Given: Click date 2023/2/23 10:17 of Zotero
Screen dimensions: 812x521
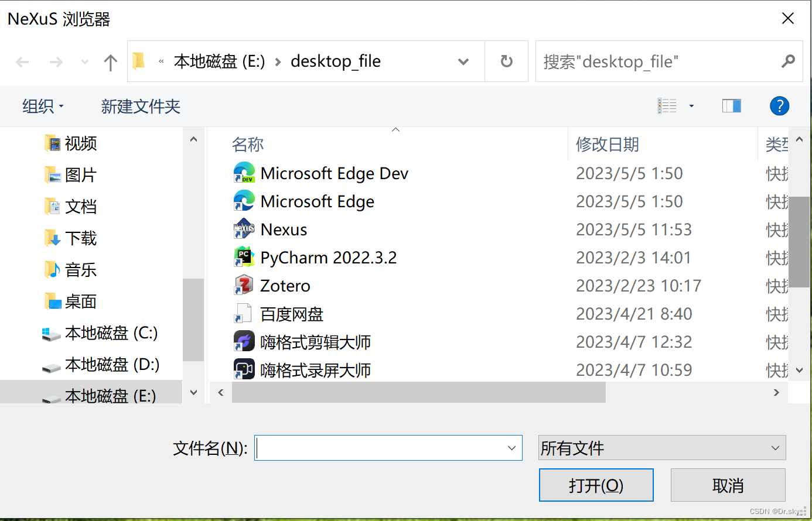Looking at the screenshot, I should (639, 286).
